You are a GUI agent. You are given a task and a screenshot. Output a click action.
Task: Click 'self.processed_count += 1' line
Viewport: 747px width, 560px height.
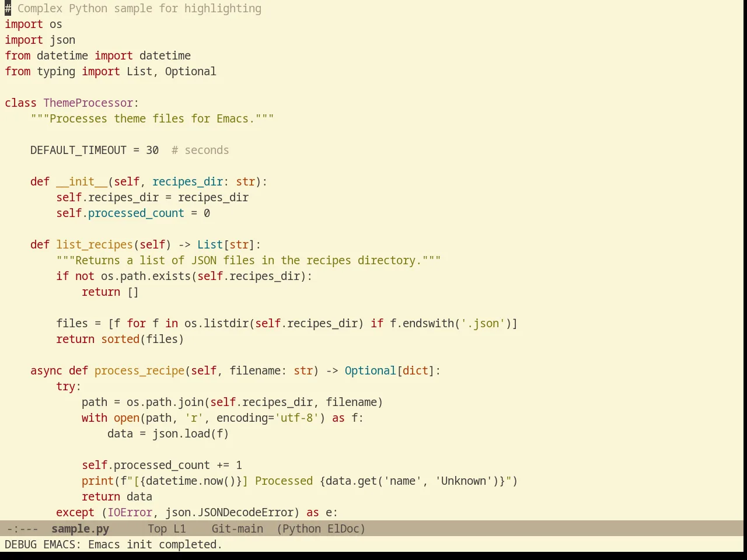coord(162,465)
